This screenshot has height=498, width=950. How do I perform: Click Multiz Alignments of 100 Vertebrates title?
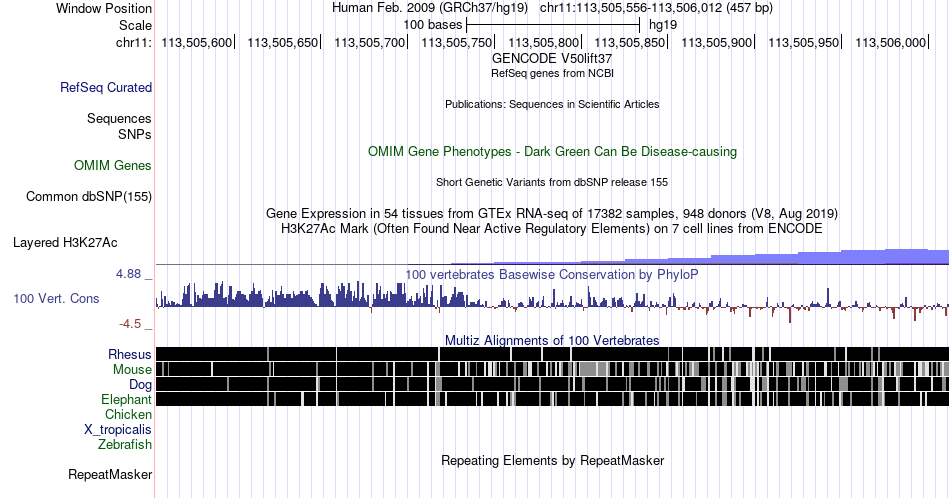pyautogui.click(x=552, y=340)
